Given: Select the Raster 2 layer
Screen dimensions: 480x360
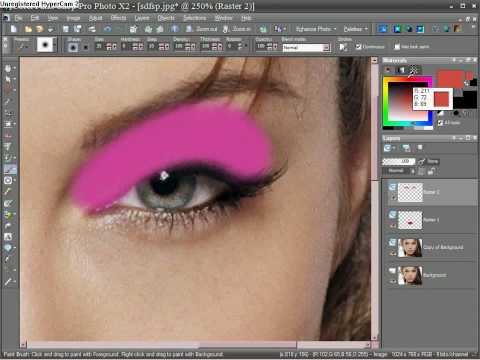Looking at the screenshot, I should pyautogui.click(x=432, y=192).
